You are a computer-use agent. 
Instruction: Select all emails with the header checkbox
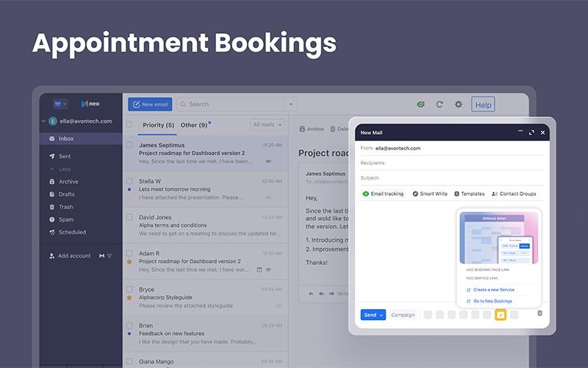click(x=129, y=124)
